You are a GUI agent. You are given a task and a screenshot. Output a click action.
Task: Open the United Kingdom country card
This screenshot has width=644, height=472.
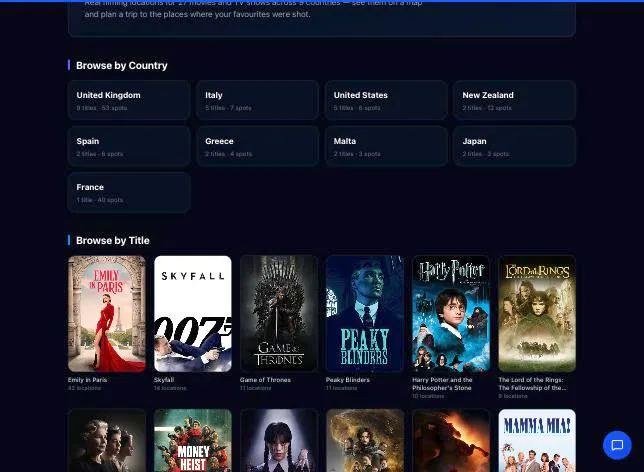[129, 100]
